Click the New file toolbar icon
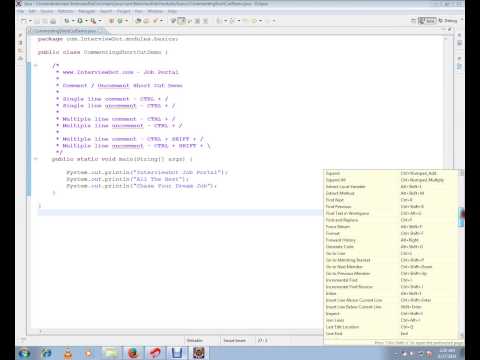The height and width of the screenshot is (360, 480). tap(24, 21)
